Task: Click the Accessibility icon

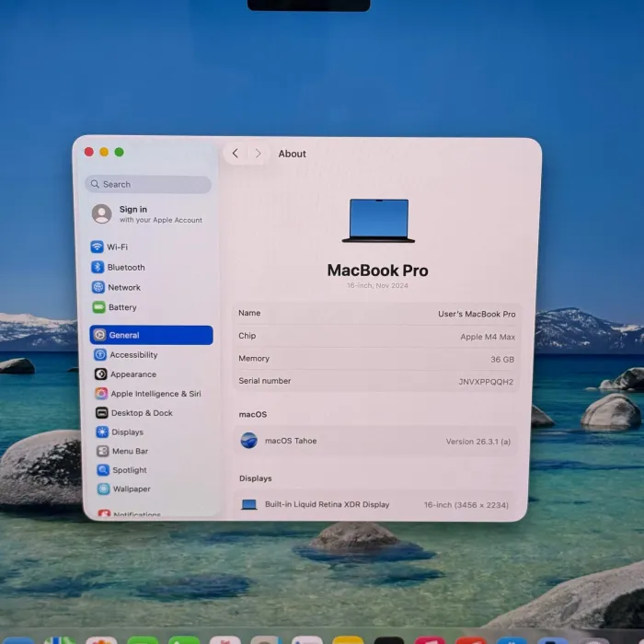Action: (x=100, y=355)
